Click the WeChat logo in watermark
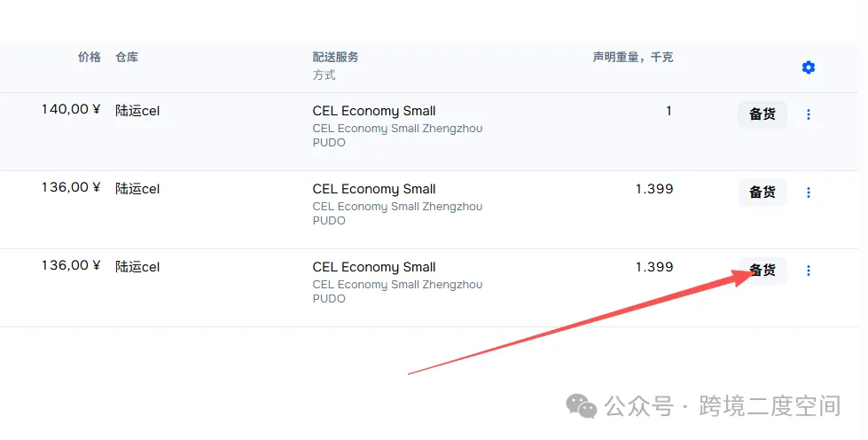The height and width of the screenshot is (440, 868). point(582,406)
